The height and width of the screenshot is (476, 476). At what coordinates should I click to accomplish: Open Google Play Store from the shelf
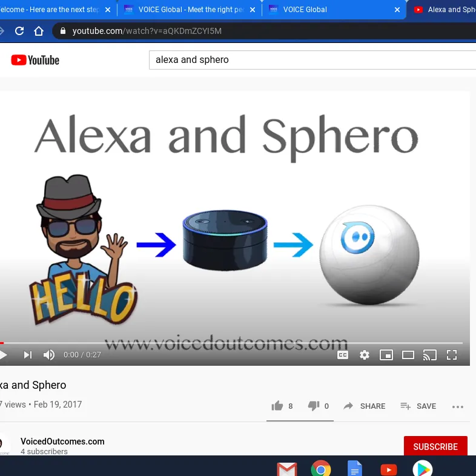click(423, 469)
